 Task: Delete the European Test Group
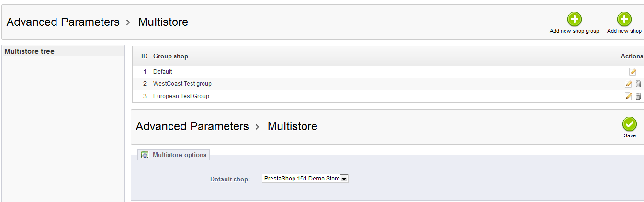point(638,96)
